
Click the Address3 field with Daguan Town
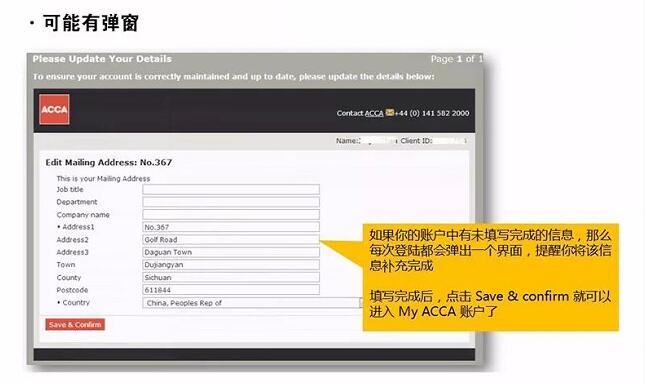click(231, 252)
